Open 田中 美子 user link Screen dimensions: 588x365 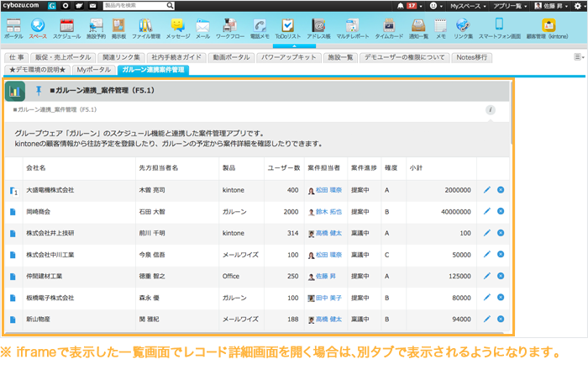pyautogui.click(x=328, y=298)
